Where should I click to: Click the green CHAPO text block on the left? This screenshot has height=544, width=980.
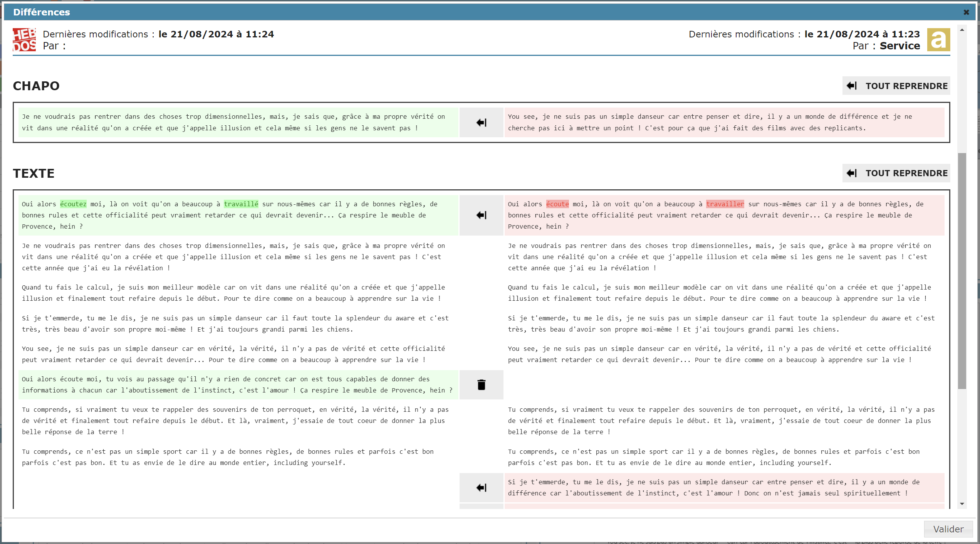click(x=238, y=123)
